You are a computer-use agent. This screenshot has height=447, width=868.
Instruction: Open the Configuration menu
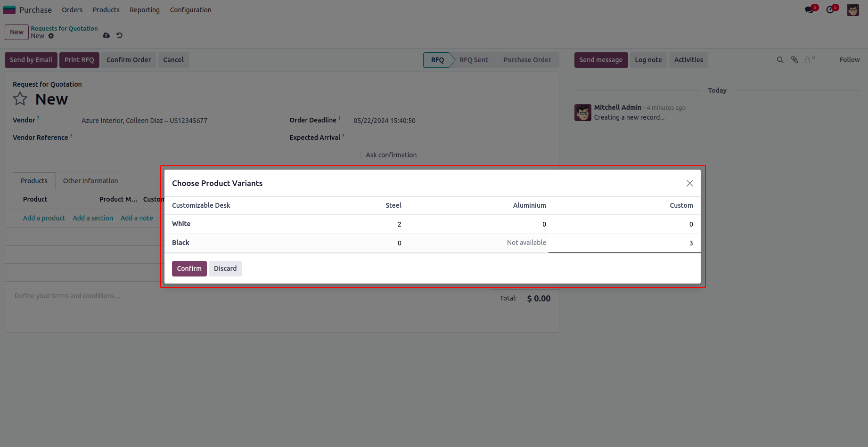click(190, 10)
